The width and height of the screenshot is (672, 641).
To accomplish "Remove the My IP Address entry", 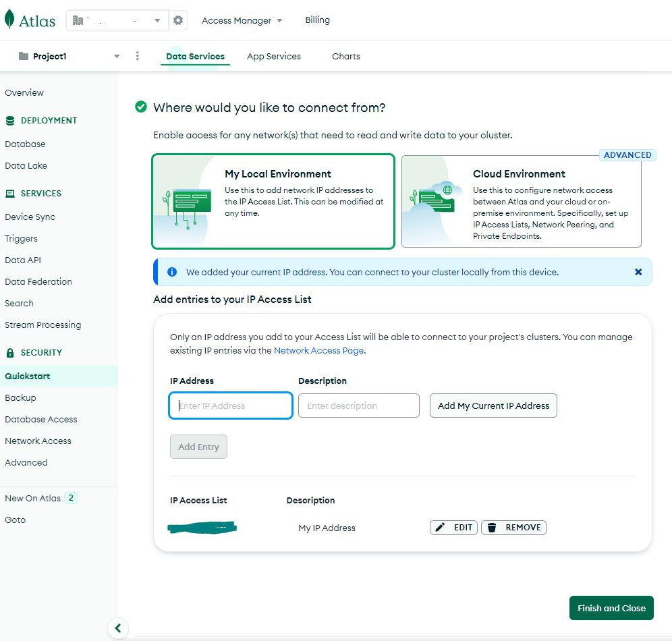I will tap(513, 528).
